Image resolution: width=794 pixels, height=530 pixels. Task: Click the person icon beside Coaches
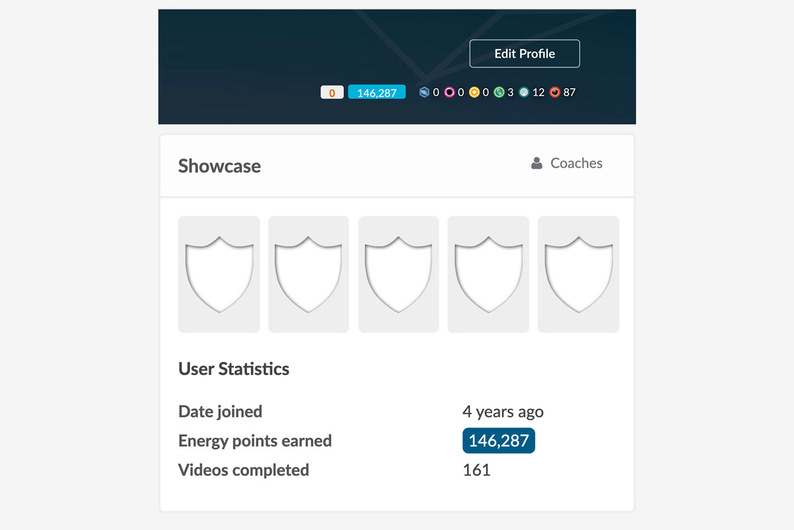pyautogui.click(x=537, y=164)
